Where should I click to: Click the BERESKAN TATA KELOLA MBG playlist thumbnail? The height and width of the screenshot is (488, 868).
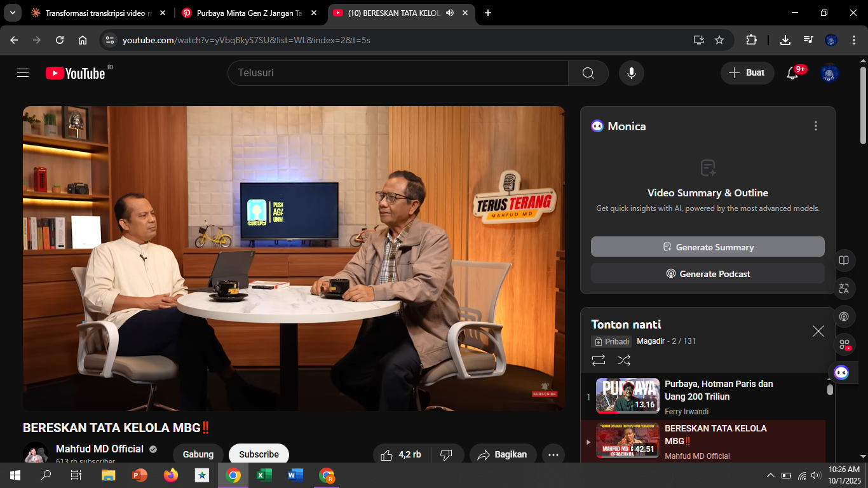[628, 441]
